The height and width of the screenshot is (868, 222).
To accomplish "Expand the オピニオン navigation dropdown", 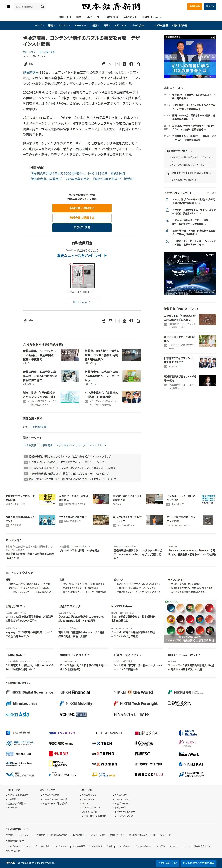I will click(x=122, y=26).
